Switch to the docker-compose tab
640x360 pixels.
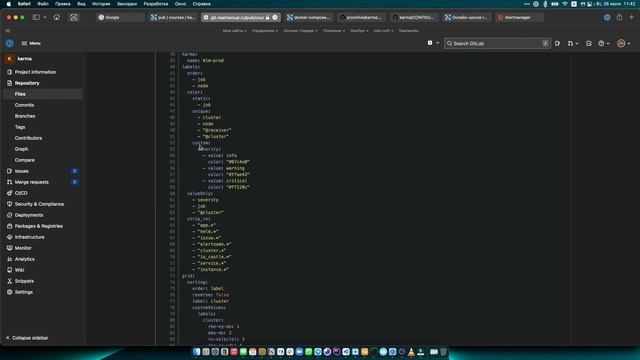(x=309, y=18)
